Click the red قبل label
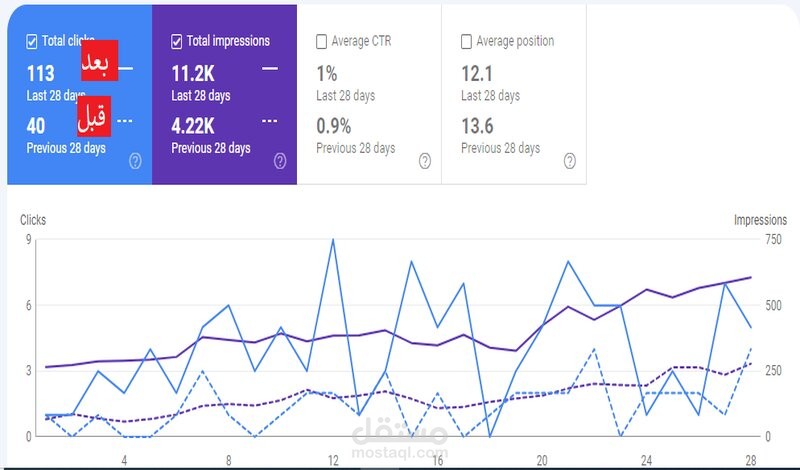800x470 pixels. pos(94,116)
